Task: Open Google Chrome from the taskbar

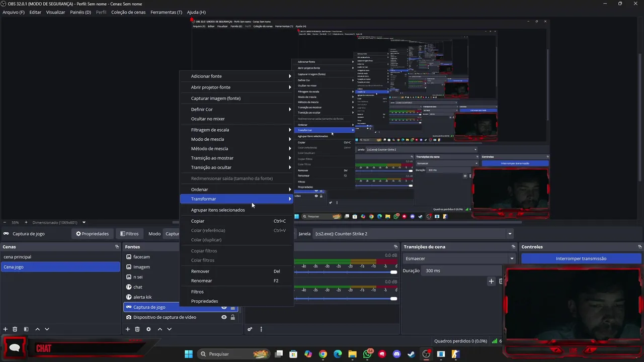Action: pos(323,354)
